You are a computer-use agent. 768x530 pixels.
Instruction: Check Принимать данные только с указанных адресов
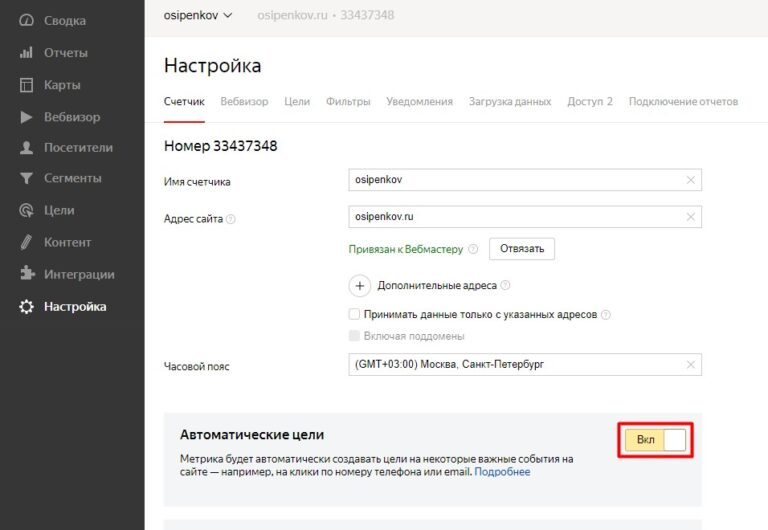click(354, 314)
